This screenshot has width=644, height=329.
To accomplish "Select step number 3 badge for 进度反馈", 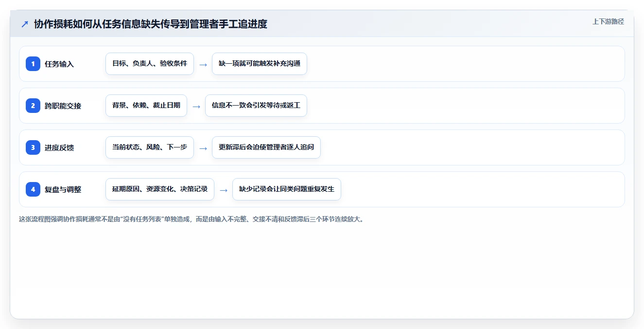I will pyautogui.click(x=33, y=147).
